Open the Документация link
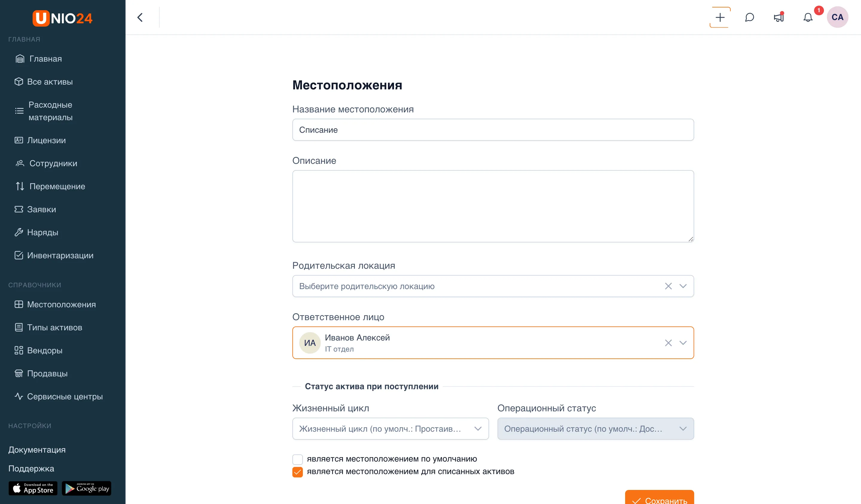This screenshot has width=861, height=504. [x=37, y=450]
